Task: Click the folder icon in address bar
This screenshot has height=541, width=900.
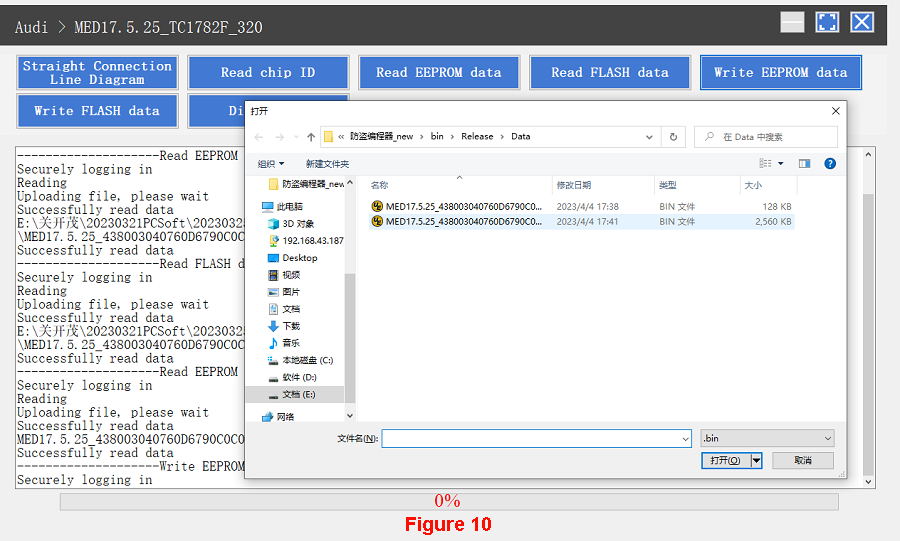Action: pyautogui.click(x=328, y=137)
